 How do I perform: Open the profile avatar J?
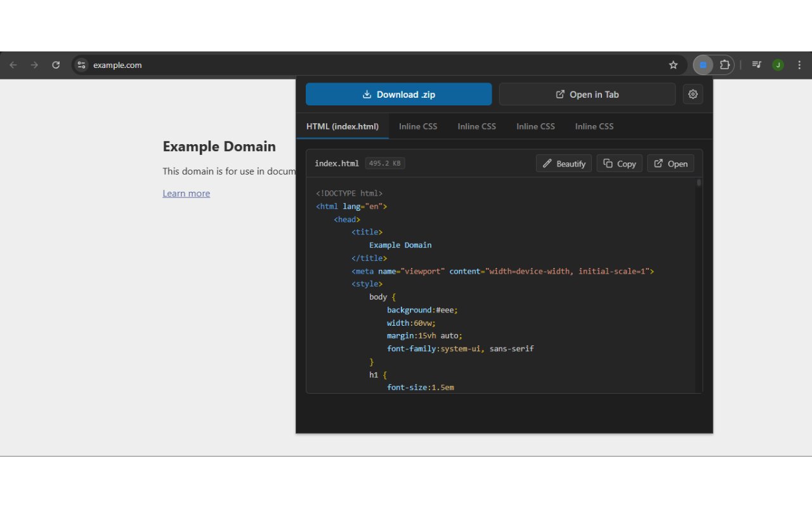pyautogui.click(x=778, y=65)
